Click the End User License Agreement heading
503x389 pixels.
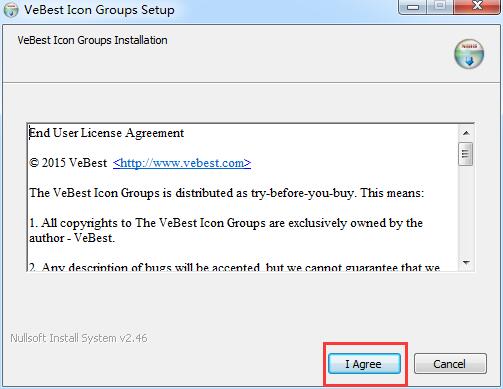(x=106, y=133)
